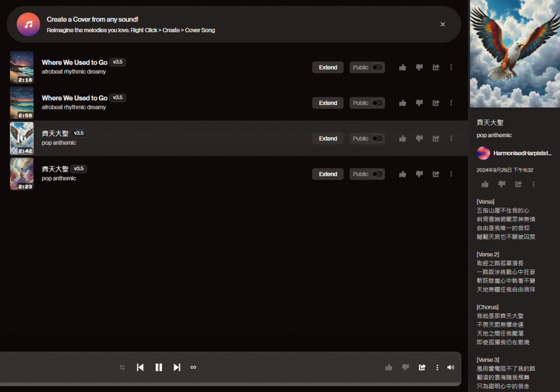
Task: Open the HarmonisedHarpists1 profile link
Action: click(522, 153)
